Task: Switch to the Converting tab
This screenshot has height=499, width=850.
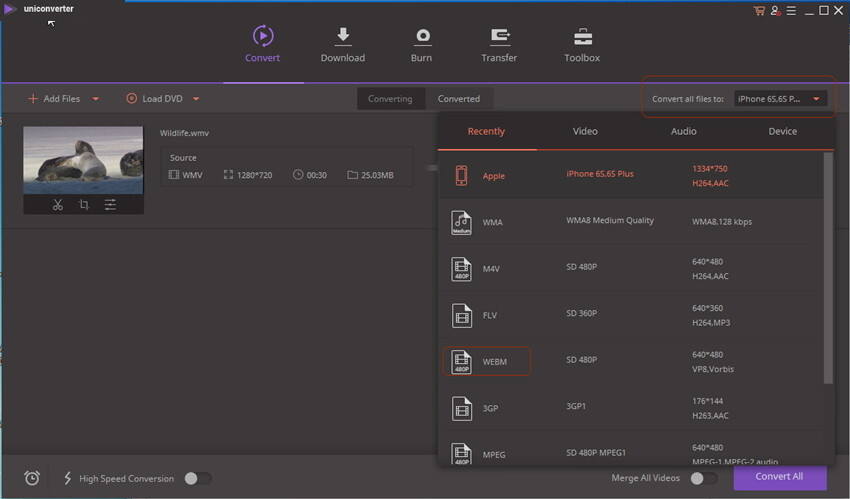Action: coord(390,99)
